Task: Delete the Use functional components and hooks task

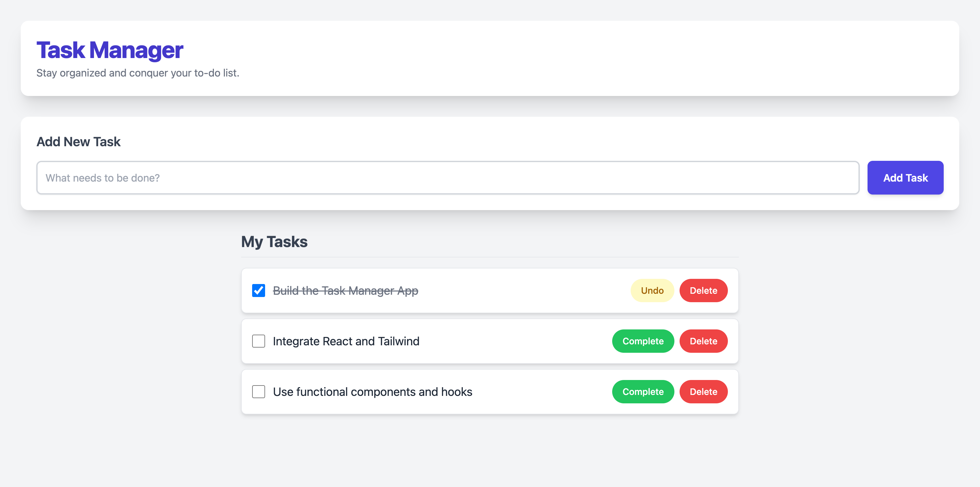Action: coord(704,391)
